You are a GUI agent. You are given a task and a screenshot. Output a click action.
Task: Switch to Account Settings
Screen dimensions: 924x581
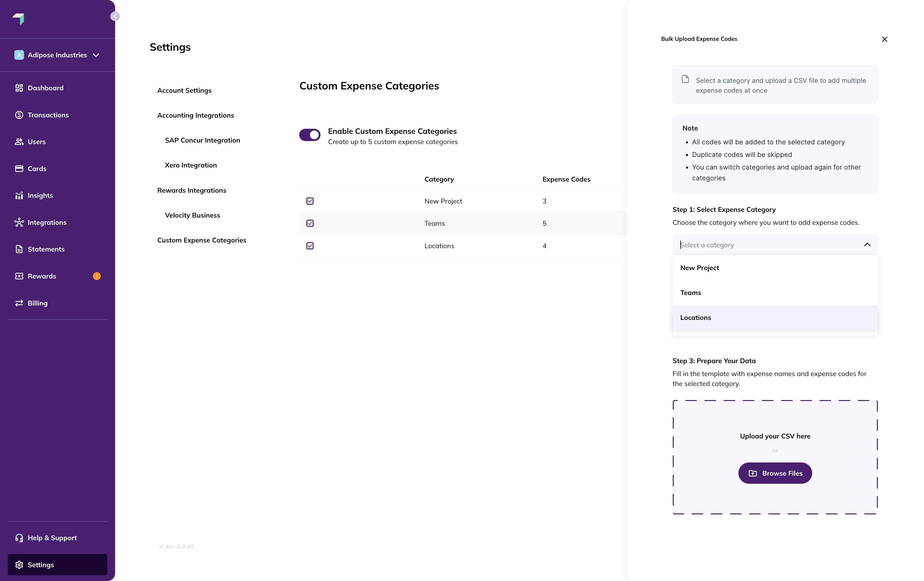(184, 90)
